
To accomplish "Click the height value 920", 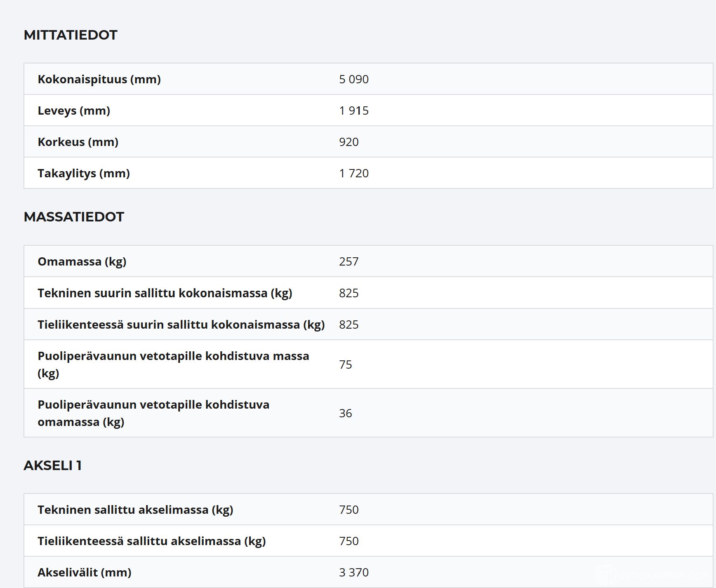I will pos(349,142).
